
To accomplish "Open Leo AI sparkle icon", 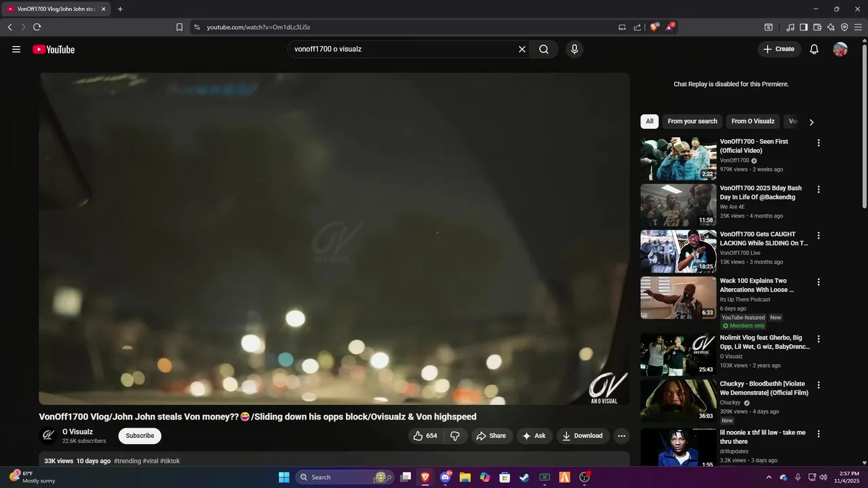I will (x=831, y=27).
